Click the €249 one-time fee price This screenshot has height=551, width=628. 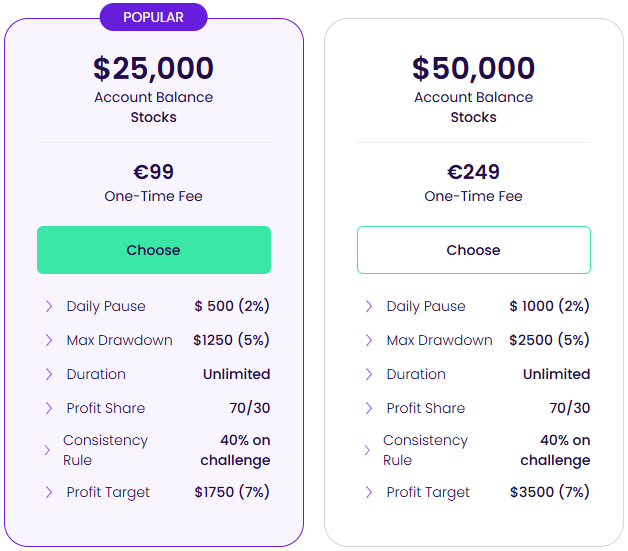point(473,172)
